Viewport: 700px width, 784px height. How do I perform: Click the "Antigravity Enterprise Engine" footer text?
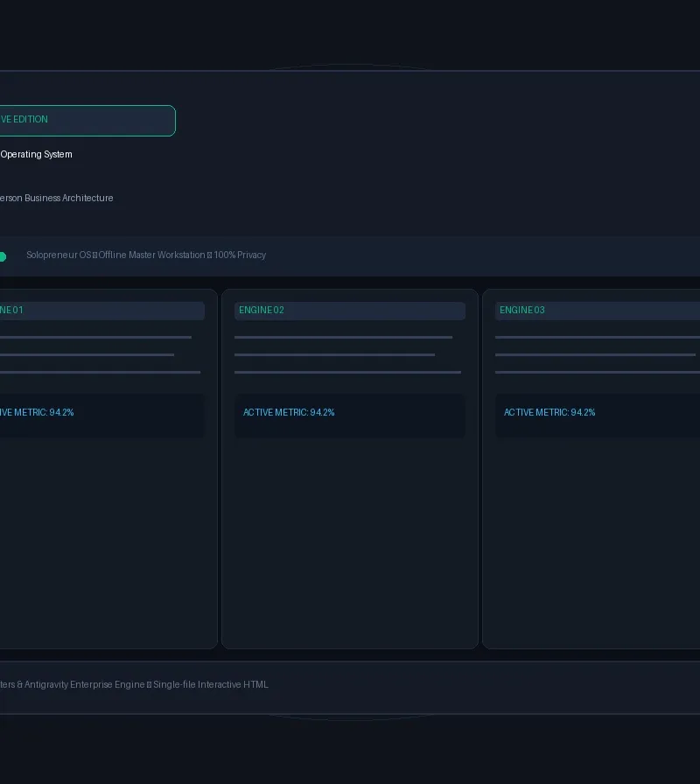click(85, 684)
